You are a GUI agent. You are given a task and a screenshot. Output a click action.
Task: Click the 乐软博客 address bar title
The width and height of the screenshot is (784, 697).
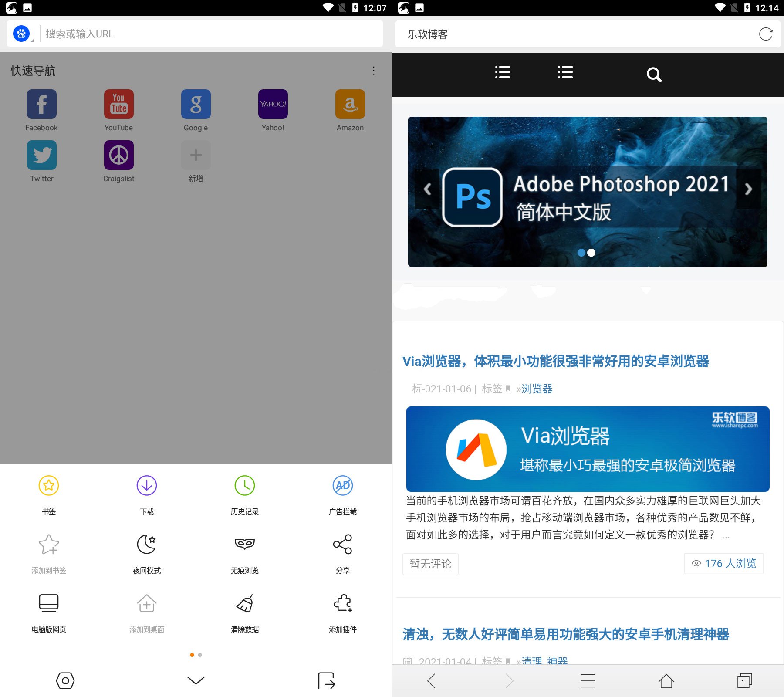click(428, 34)
